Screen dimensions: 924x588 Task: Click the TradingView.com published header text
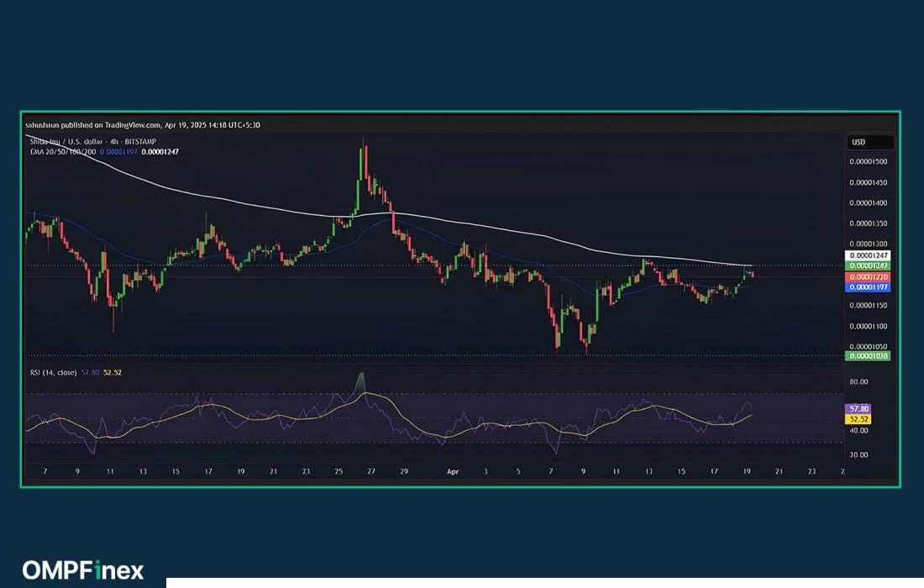143,124
